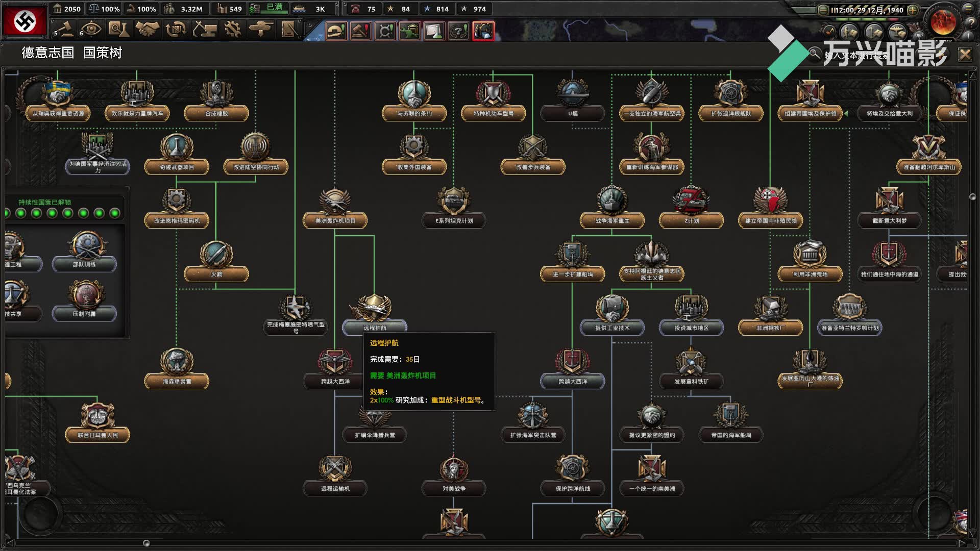
Task: Activate the 压制附庸 continuous focus
Action: coord(84,300)
